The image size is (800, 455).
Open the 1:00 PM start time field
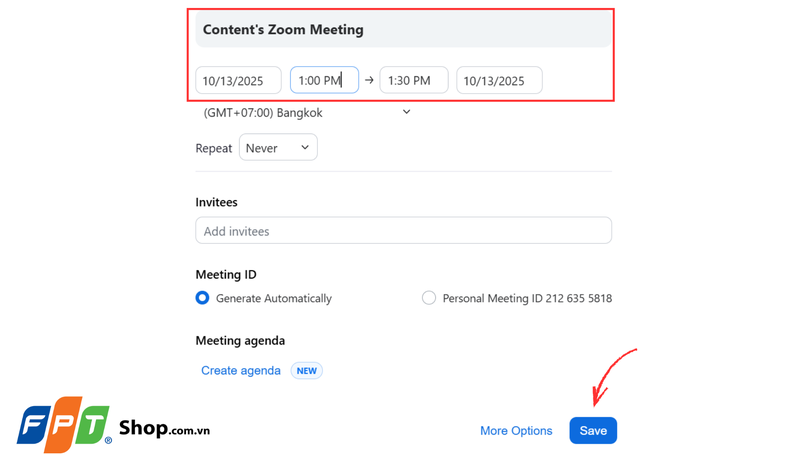point(324,80)
